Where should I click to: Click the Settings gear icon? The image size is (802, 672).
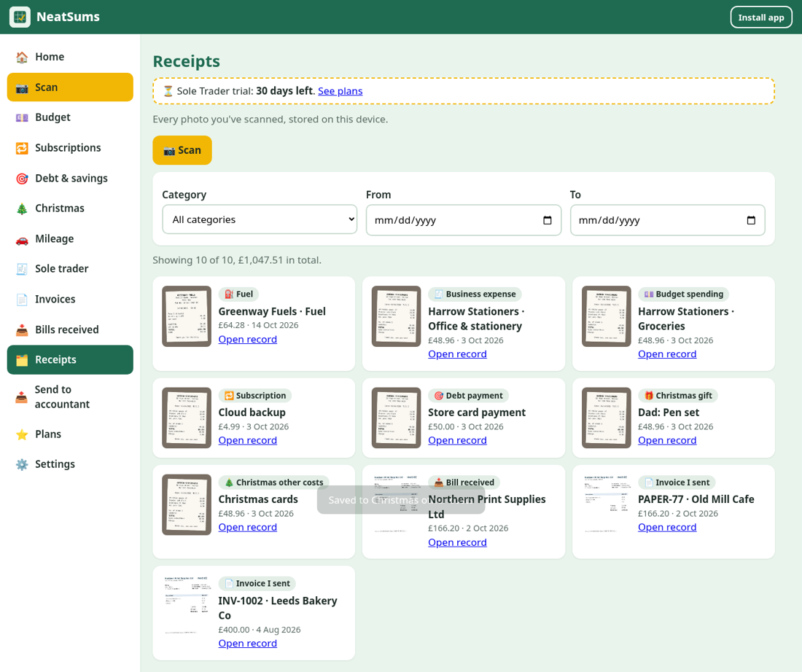point(22,464)
